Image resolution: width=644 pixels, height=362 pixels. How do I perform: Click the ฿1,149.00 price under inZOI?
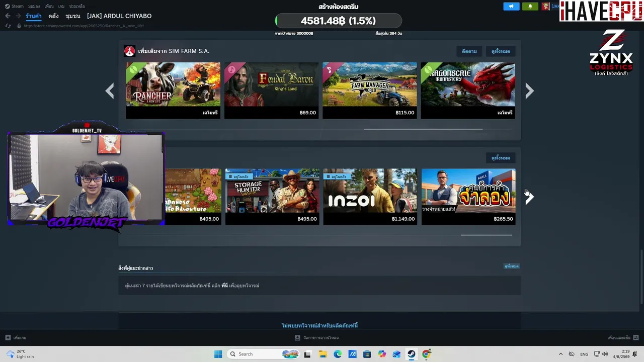pos(404,219)
